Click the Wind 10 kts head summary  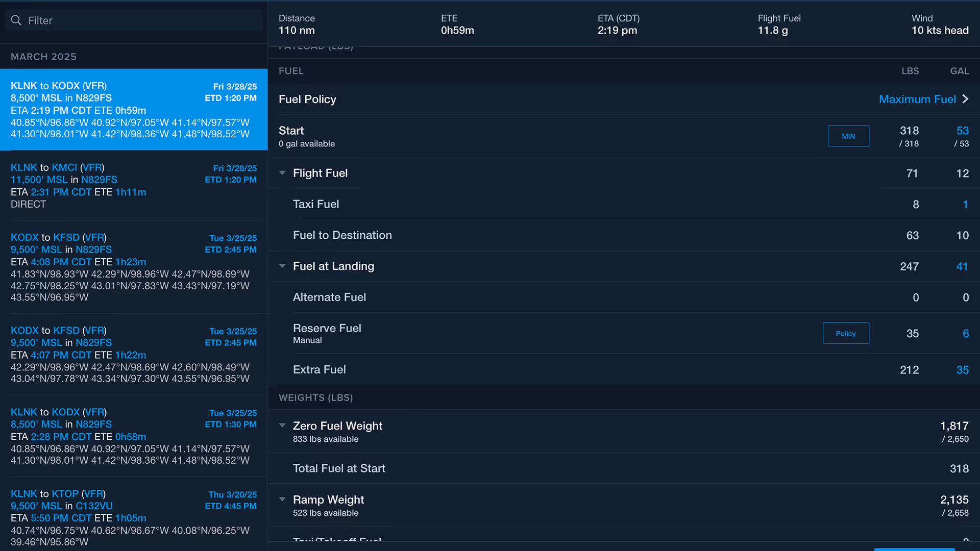pos(940,24)
